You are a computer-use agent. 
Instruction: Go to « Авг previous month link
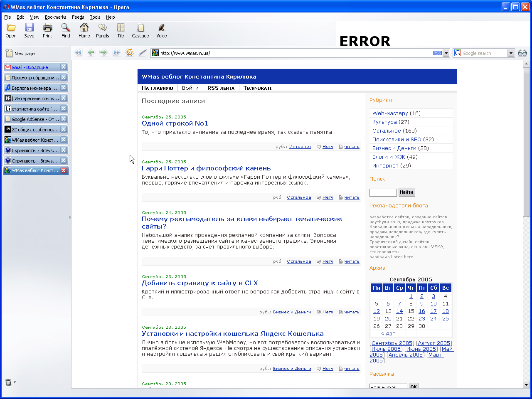tap(388, 334)
